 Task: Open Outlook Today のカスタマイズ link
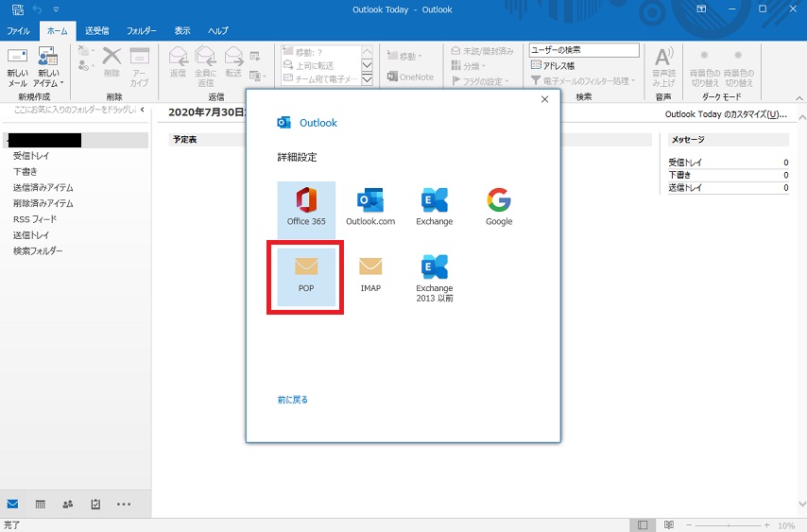726,114
